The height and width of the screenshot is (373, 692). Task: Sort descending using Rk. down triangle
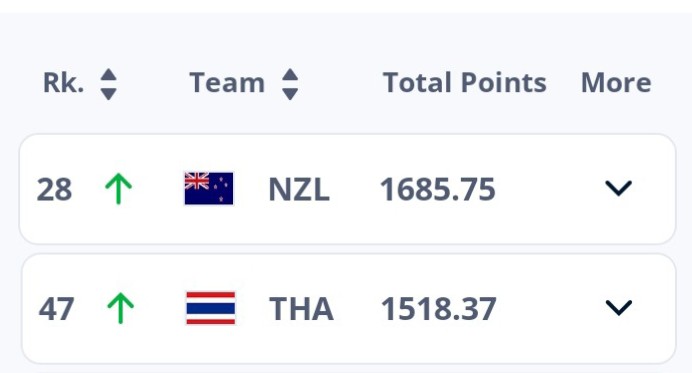(109, 94)
